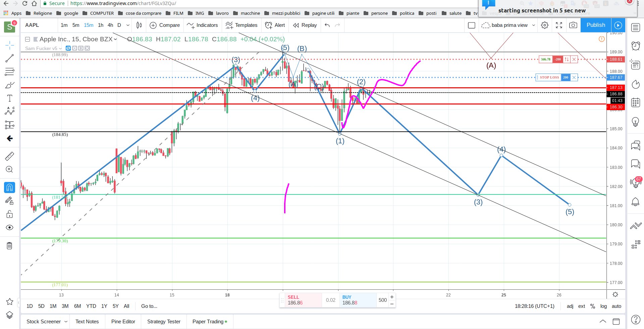The image size is (644, 329).
Task: Click the play button beside Publish
Action: 618,25
